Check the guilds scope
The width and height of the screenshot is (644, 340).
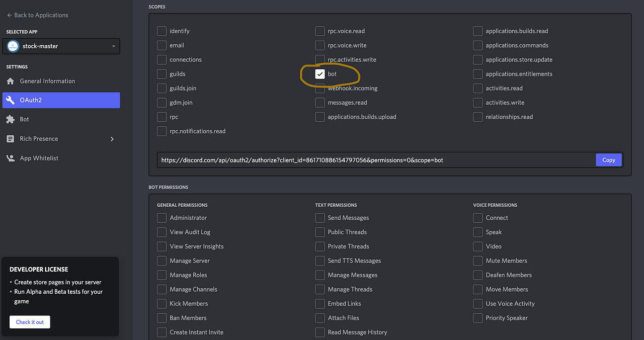point(162,74)
